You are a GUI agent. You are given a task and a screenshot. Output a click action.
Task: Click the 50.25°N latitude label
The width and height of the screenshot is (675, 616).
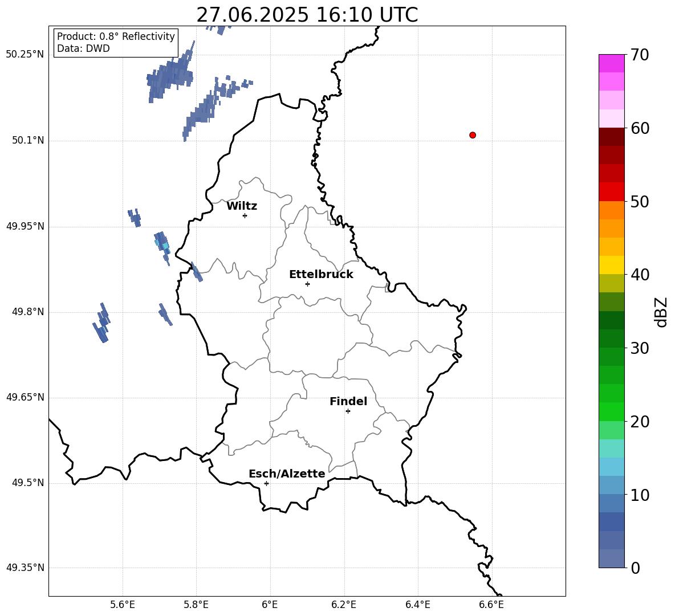25,55
